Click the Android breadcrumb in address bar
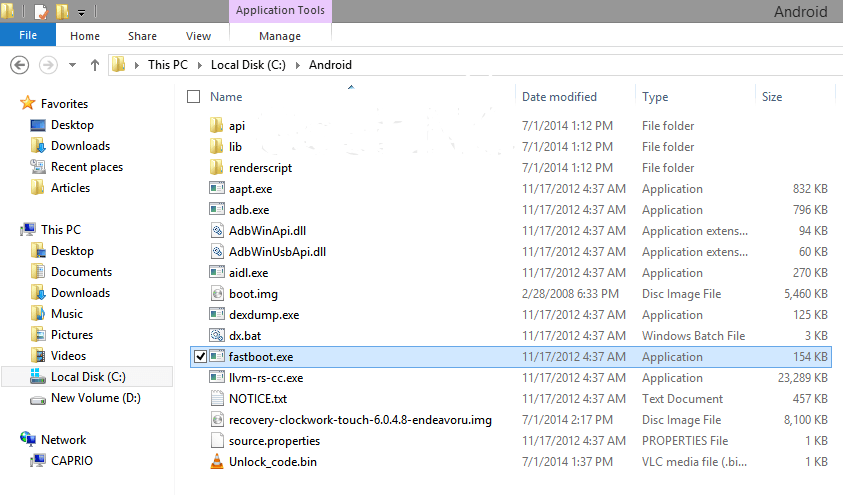The height and width of the screenshot is (495, 843). pyautogui.click(x=330, y=65)
